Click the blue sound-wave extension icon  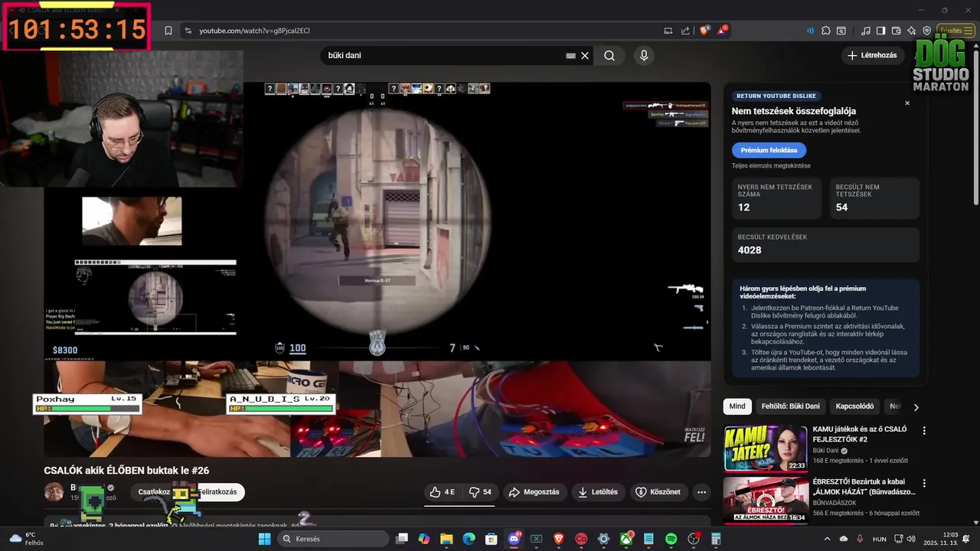(810, 31)
